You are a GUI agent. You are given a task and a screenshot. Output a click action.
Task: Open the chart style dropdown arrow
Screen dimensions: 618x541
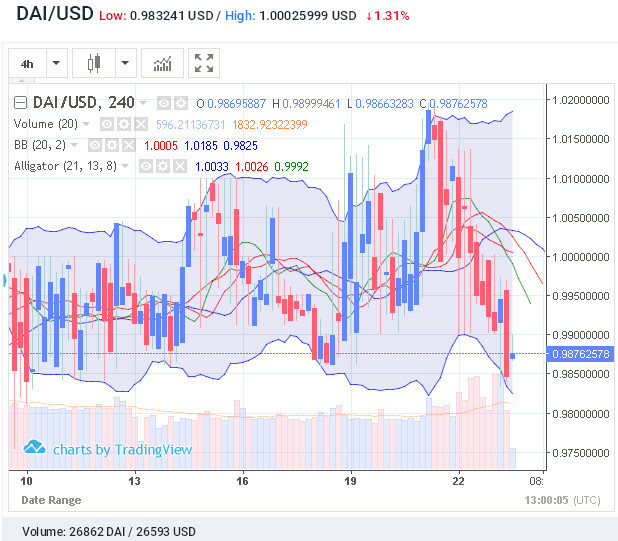pyautogui.click(x=125, y=63)
